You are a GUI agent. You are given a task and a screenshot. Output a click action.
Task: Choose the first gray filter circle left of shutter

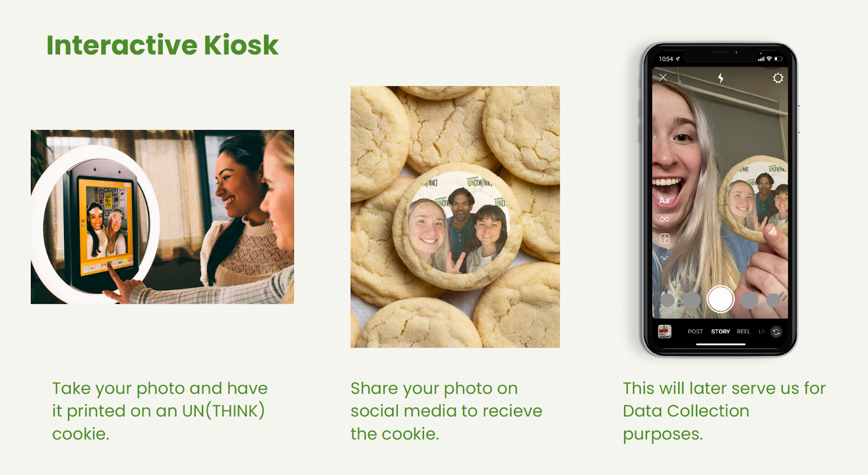point(692,300)
